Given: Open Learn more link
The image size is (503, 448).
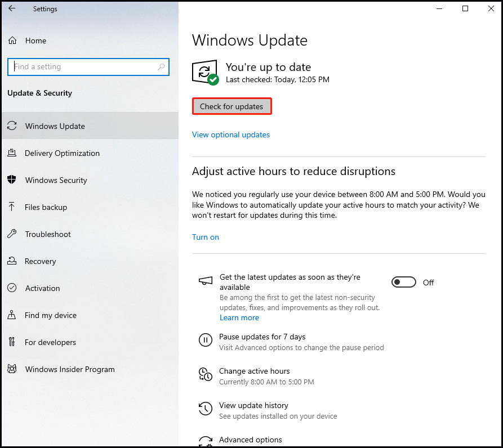Looking at the screenshot, I should coord(239,317).
